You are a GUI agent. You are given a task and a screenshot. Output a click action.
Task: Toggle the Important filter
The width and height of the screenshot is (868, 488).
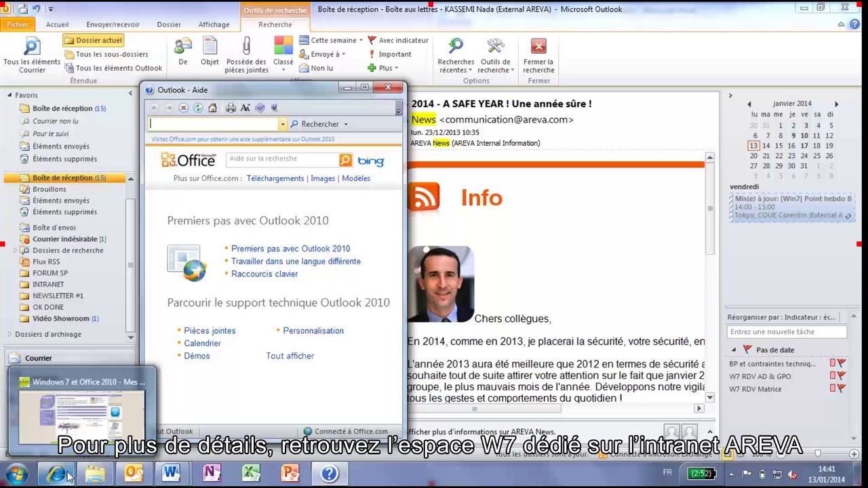click(x=389, y=54)
